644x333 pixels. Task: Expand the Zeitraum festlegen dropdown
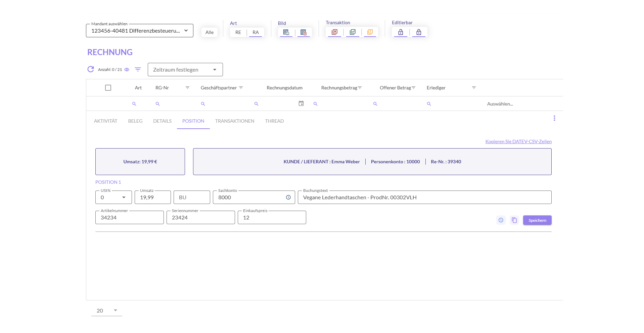coord(185,70)
